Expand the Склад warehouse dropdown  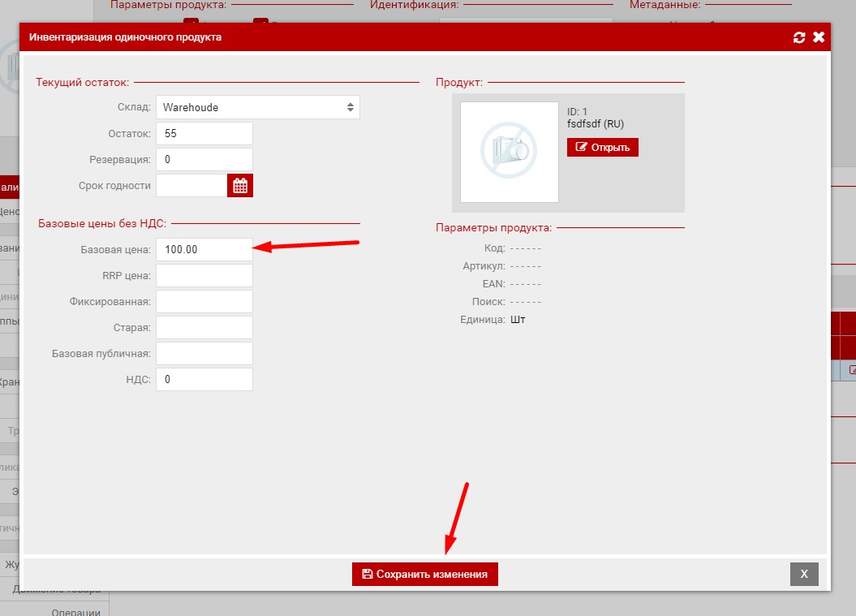pyautogui.click(x=257, y=107)
